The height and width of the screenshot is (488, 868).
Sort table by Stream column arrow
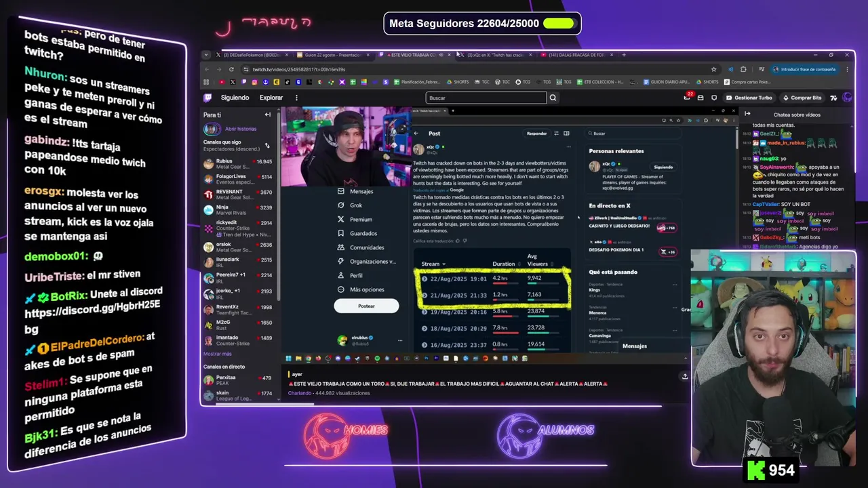(x=443, y=264)
